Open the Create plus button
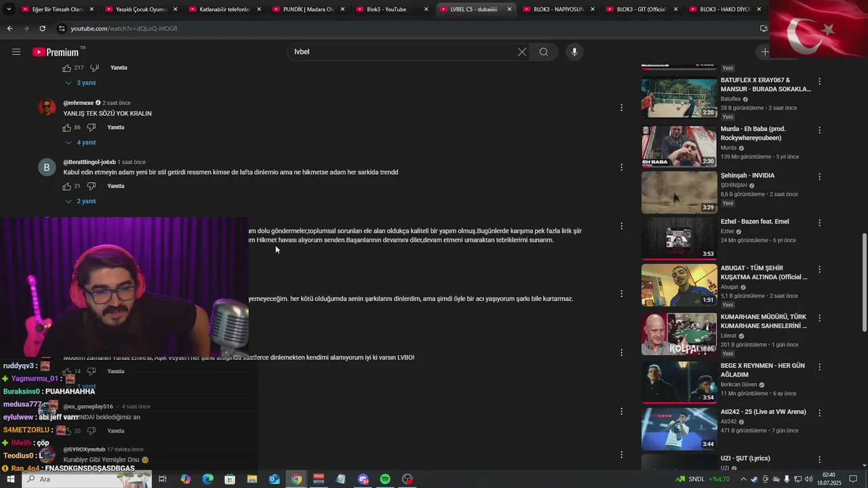Image resolution: width=868 pixels, height=488 pixels. coord(764,52)
